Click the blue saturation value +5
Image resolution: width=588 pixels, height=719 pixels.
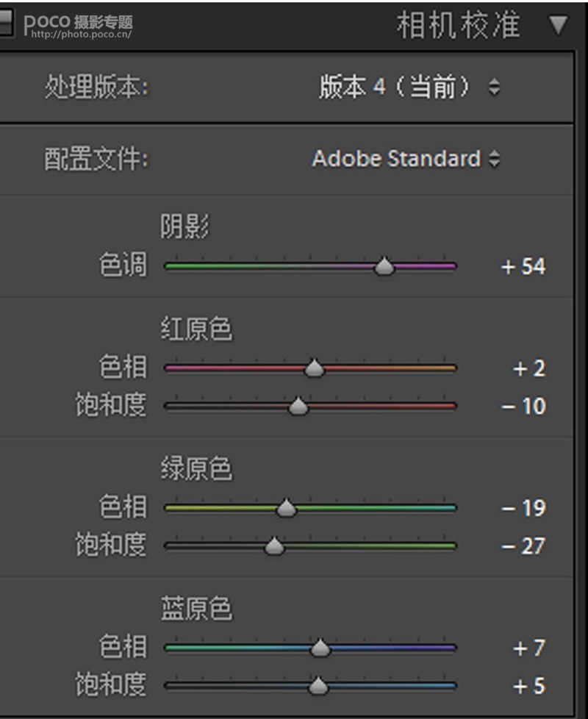click(529, 686)
